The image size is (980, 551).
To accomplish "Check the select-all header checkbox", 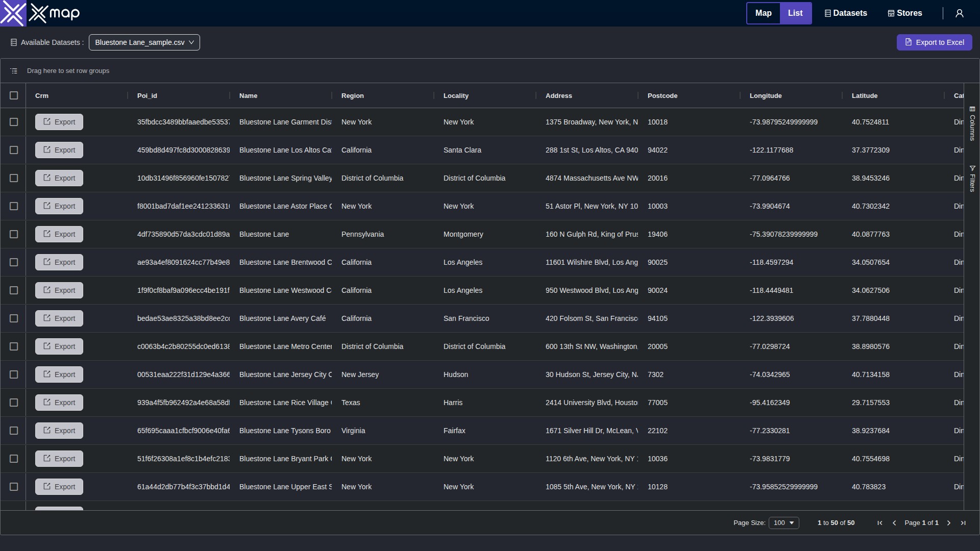I will (14, 95).
